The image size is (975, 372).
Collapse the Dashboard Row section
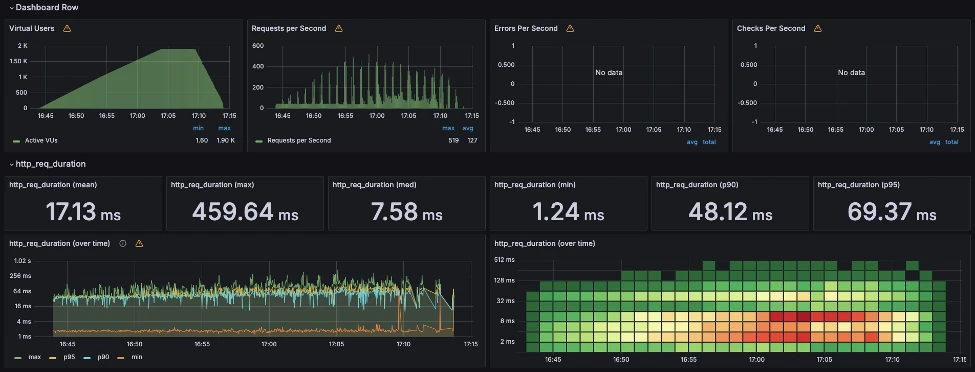pyautogui.click(x=44, y=7)
